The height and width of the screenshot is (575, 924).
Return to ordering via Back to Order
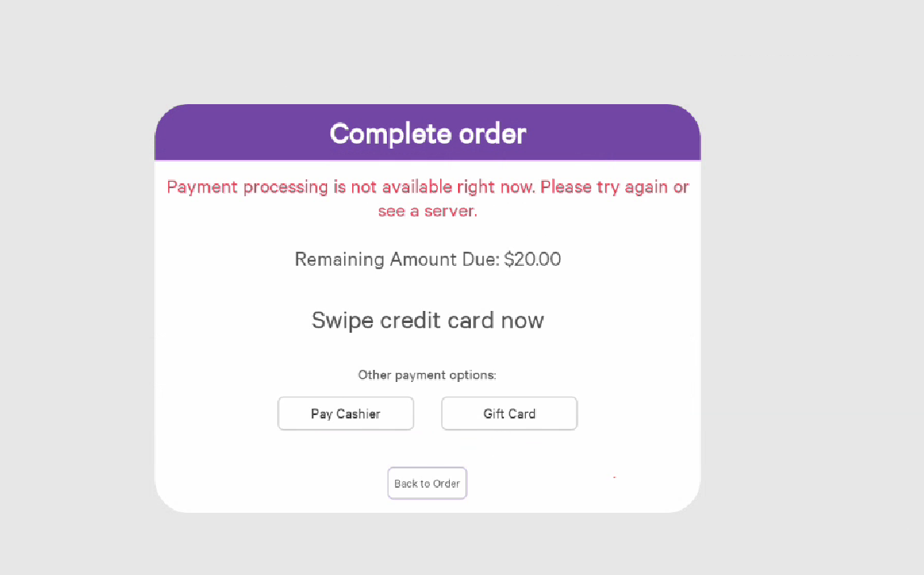(426, 483)
